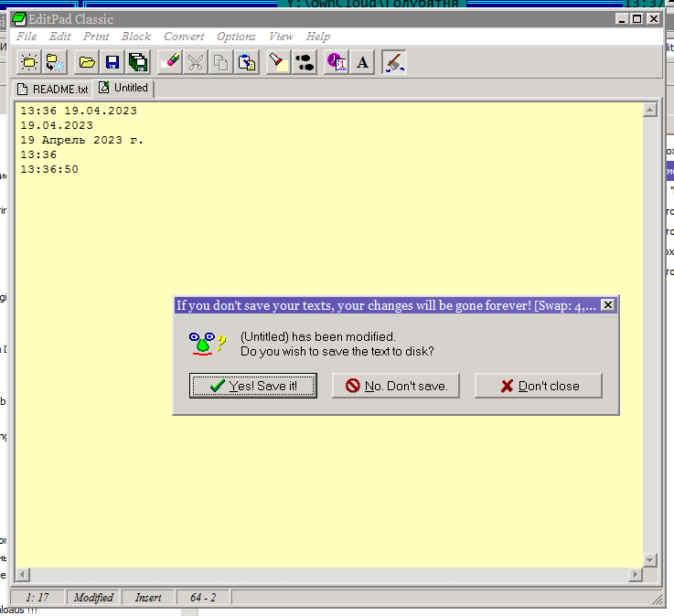This screenshot has width=674, height=616.
Task: Open the Convert menu
Action: point(184,37)
